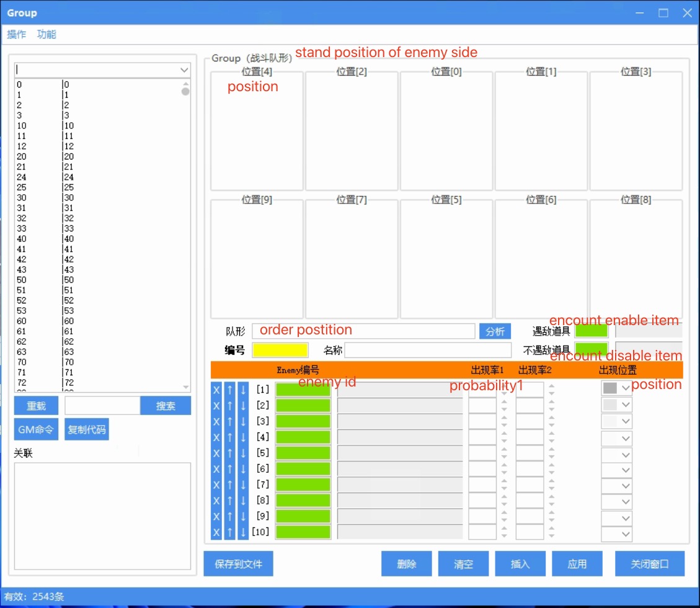Move enemy row [10] up
Image resolution: width=700 pixels, height=608 pixels.
(x=229, y=532)
